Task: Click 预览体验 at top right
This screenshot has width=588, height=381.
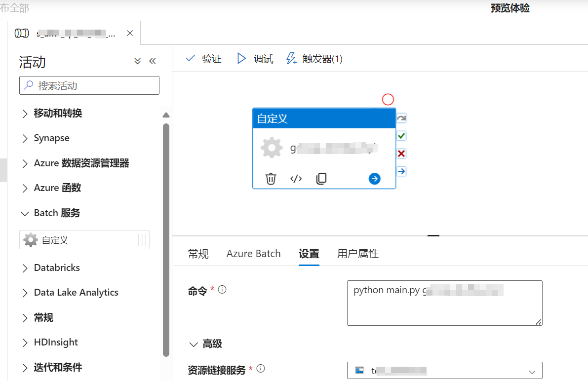Action: [510, 8]
